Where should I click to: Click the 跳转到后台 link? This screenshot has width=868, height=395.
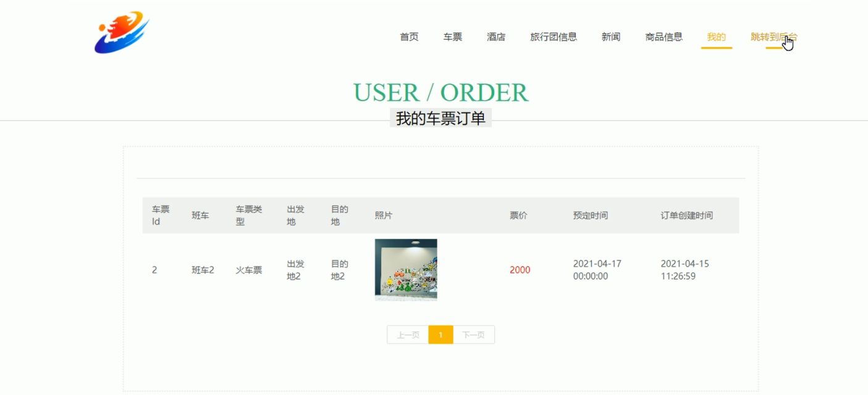coord(774,37)
